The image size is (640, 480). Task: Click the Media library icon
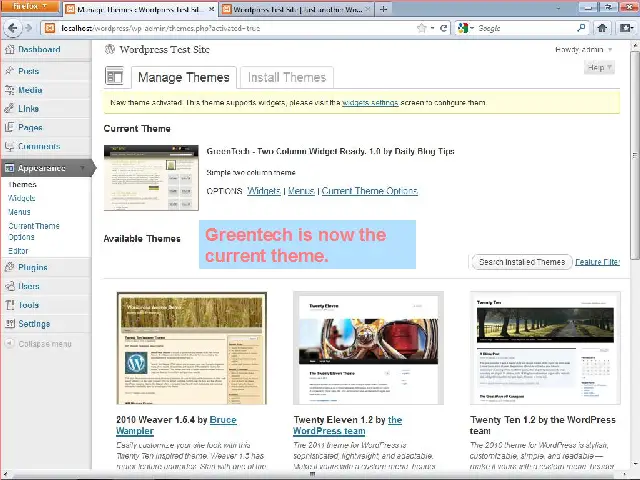pos(10,90)
